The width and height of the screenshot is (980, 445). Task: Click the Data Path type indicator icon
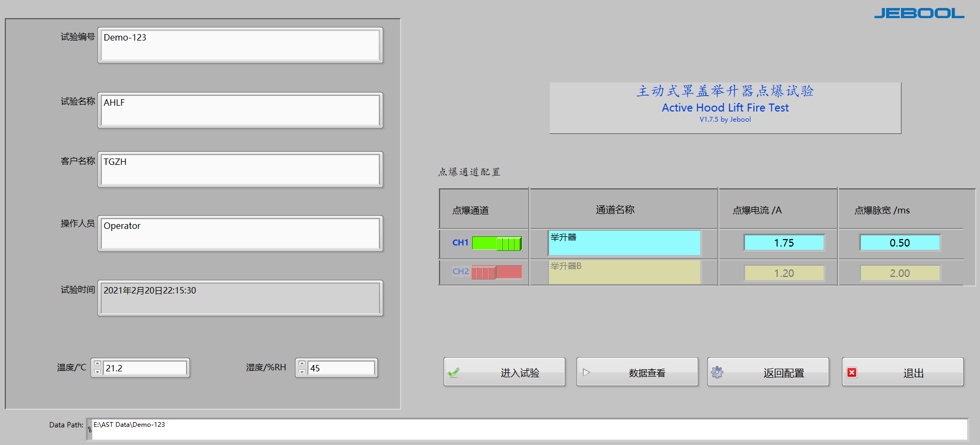[x=89, y=429]
